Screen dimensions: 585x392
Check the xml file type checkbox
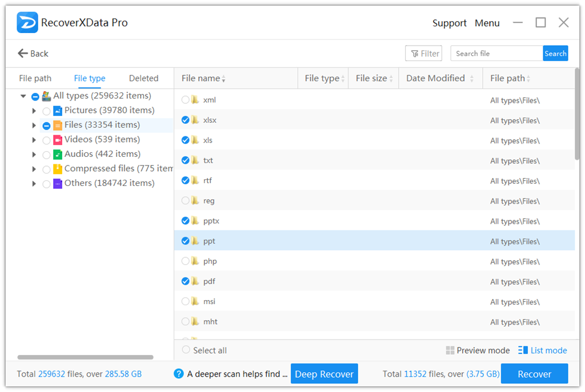[185, 99]
